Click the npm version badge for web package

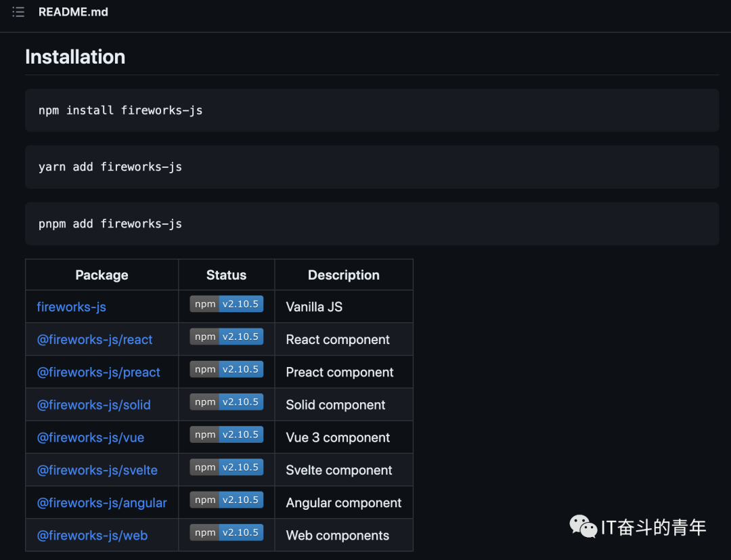pyautogui.click(x=226, y=532)
